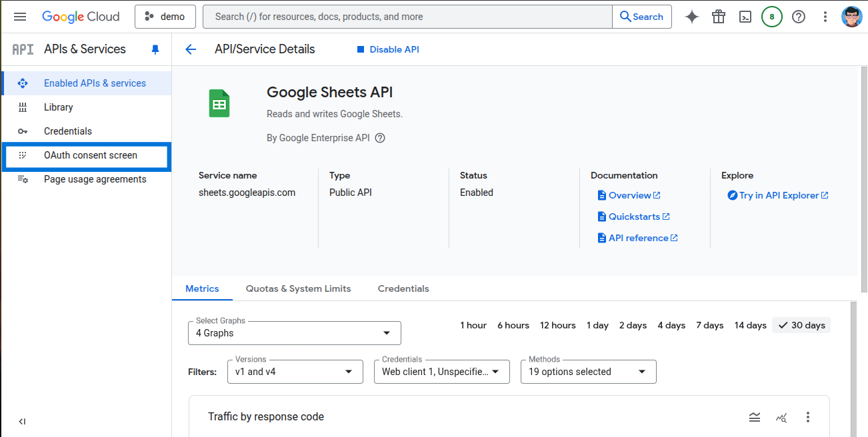Click the API icon beside APIs & Services

23,49
